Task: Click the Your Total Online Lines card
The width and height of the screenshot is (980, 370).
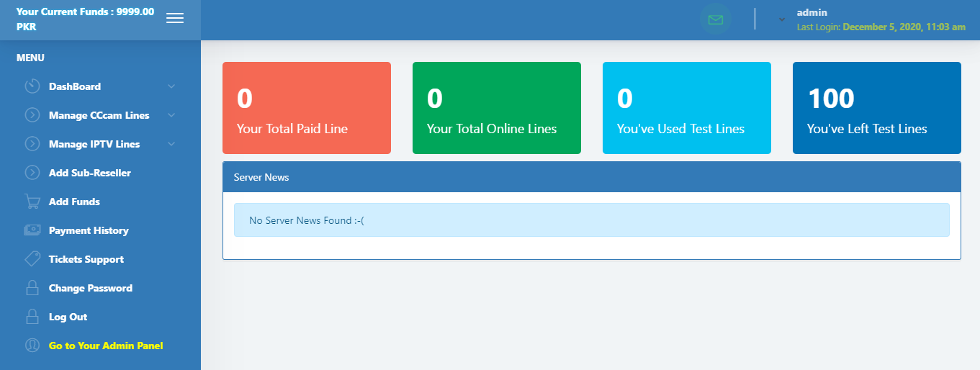Action: point(497,108)
